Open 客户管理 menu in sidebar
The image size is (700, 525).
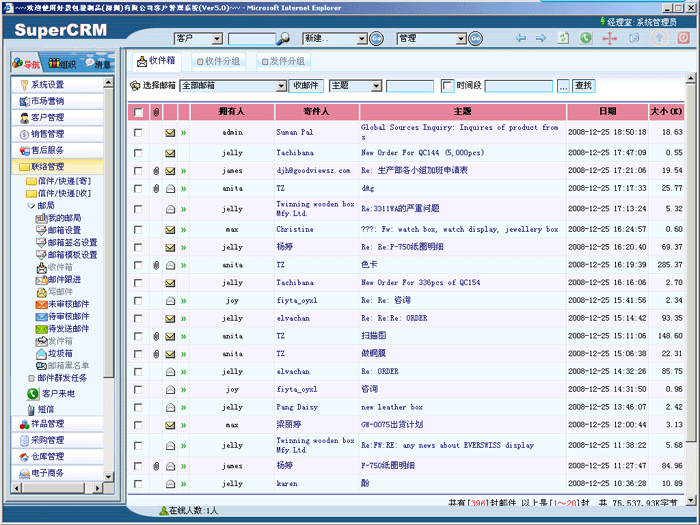pos(58,118)
